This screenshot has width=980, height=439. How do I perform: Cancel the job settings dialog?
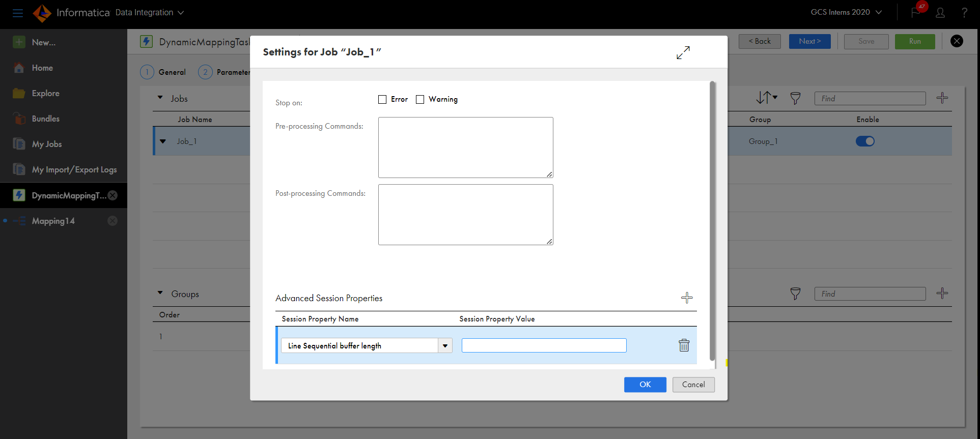click(x=693, y=385)
